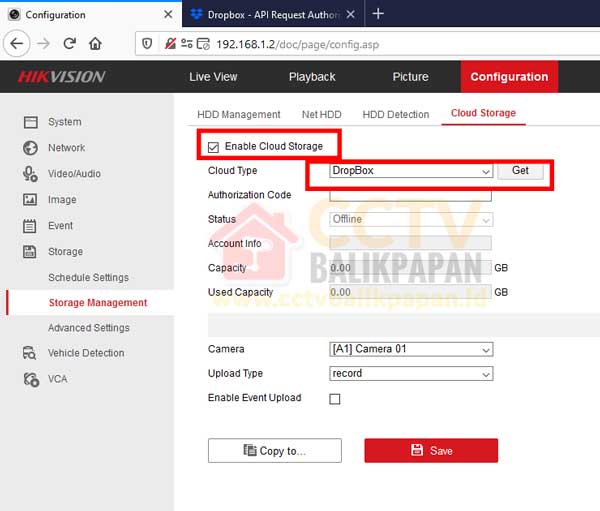Image resolution: width=600 pixels, height=511 pixels.
Task: Click the Get authorization button
Action: (x=520, y=171)
